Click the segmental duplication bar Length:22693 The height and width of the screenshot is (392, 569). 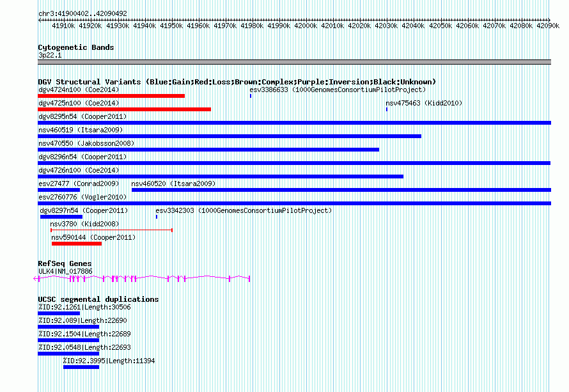point(68,354)
